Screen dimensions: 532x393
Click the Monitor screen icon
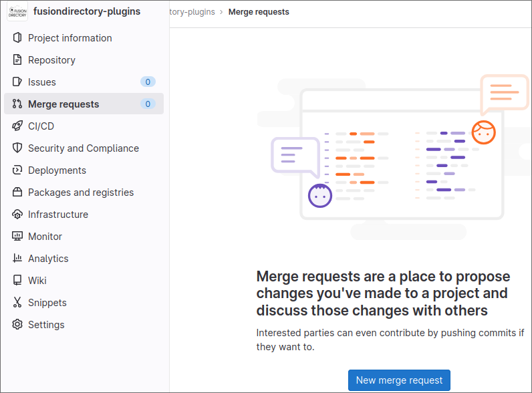tap(17, 236)
